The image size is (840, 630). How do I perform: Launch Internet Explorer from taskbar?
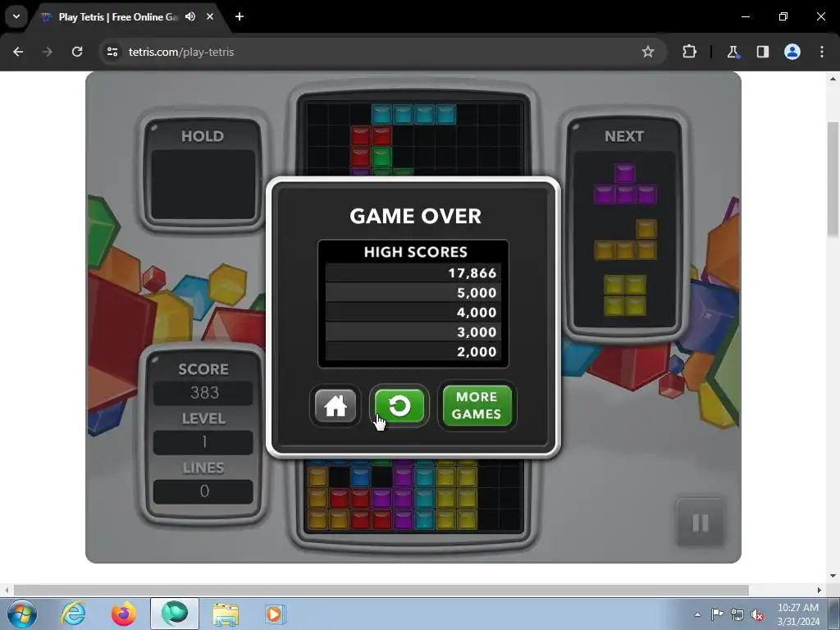pyautogui.click(x=73, y=614)
